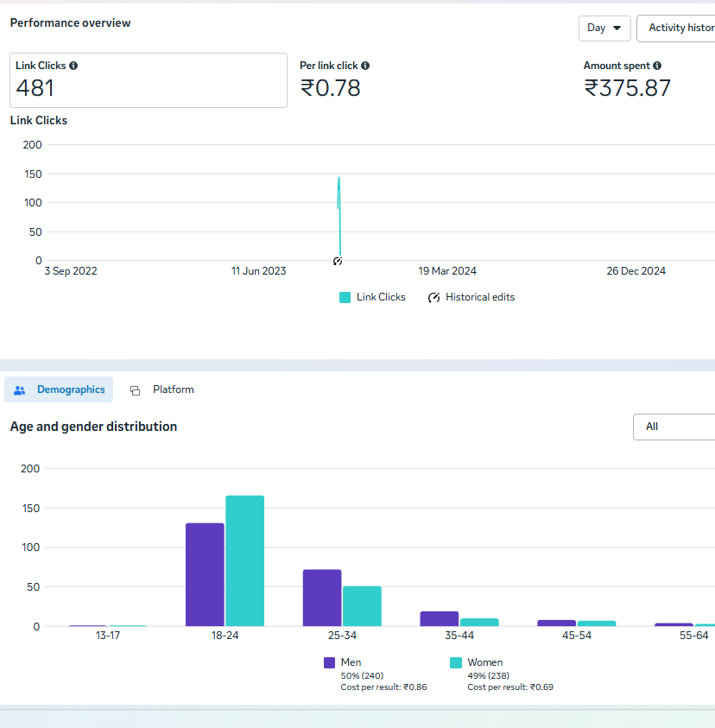Image resolution: width=715 pixels, height=728 pixels.
Task: Click the info icon next to Per link click
Action: tap(365, 66)
